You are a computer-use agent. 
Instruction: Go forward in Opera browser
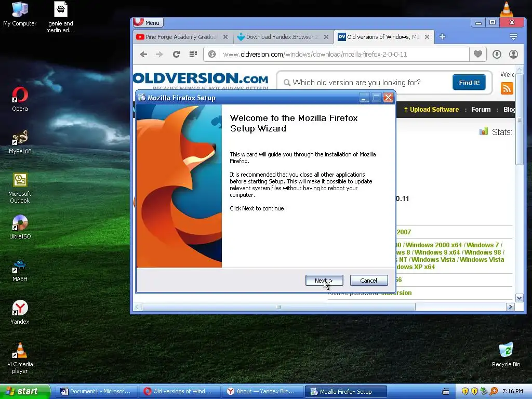pos(159,54)
